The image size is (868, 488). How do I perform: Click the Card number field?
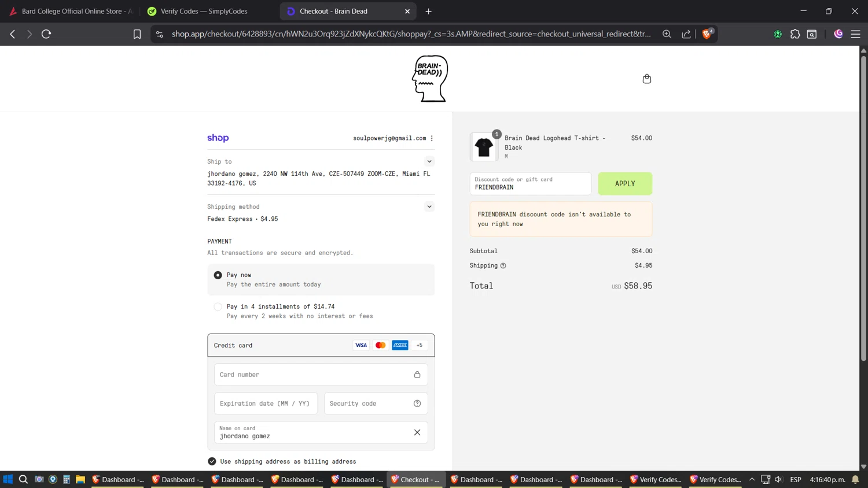[x=321, y=375]
